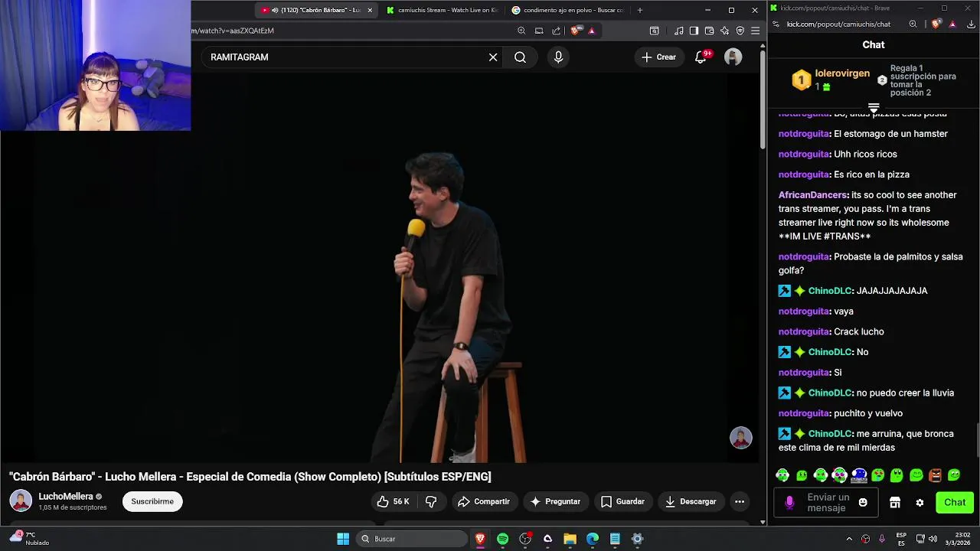This screenshot has height=551, width=980.
Task: Open the Brave Wallet icon
Action: [709, 31]
